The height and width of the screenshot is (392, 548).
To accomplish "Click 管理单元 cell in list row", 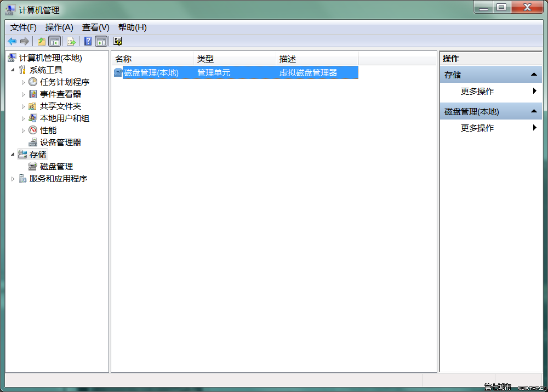I will click(214, 72).
